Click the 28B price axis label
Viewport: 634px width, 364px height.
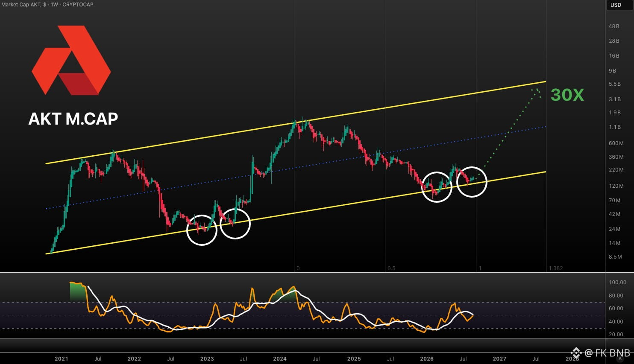pyautogui.click(x=614, y=41)
